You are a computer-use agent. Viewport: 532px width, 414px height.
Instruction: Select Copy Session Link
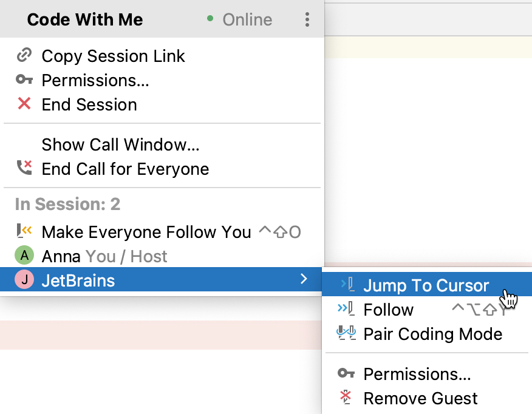pos(113,56)
